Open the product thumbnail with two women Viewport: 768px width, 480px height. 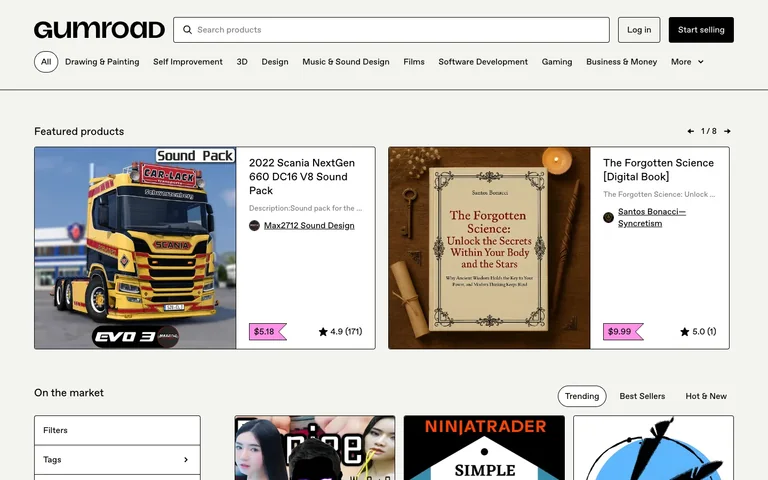tap(315, 448)
